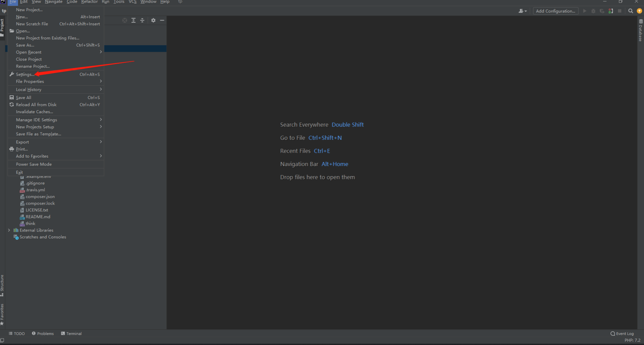Viewport: 644px width, 345px height.
Task: Collapse all nodes in Project panel
Action: coord(143,21)
